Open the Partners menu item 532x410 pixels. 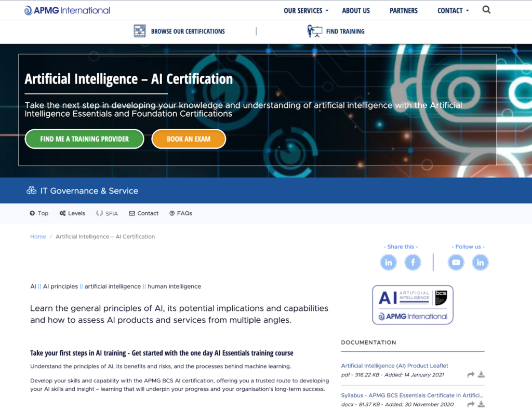coord(403,10)
